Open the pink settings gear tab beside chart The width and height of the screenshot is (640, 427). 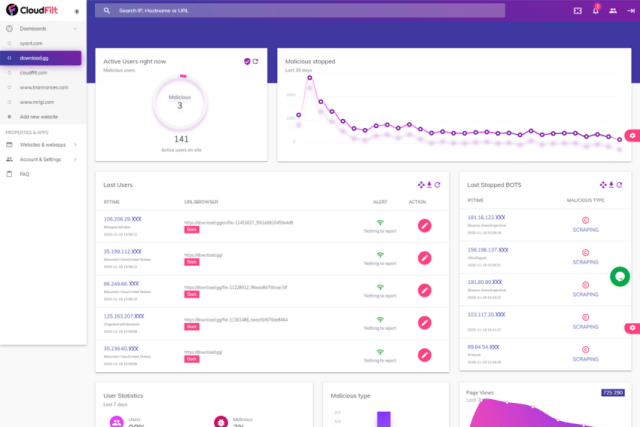click(x=632, y=134)
